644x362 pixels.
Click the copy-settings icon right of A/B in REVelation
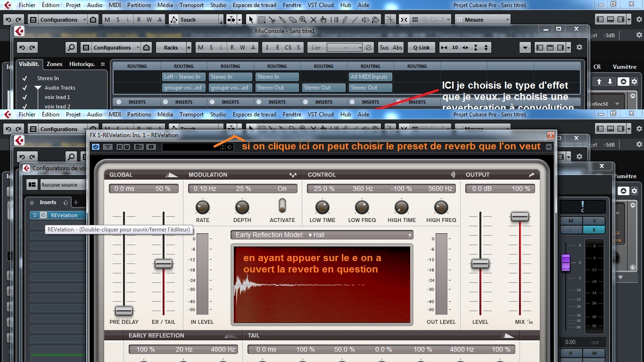[x=151, y=147]
